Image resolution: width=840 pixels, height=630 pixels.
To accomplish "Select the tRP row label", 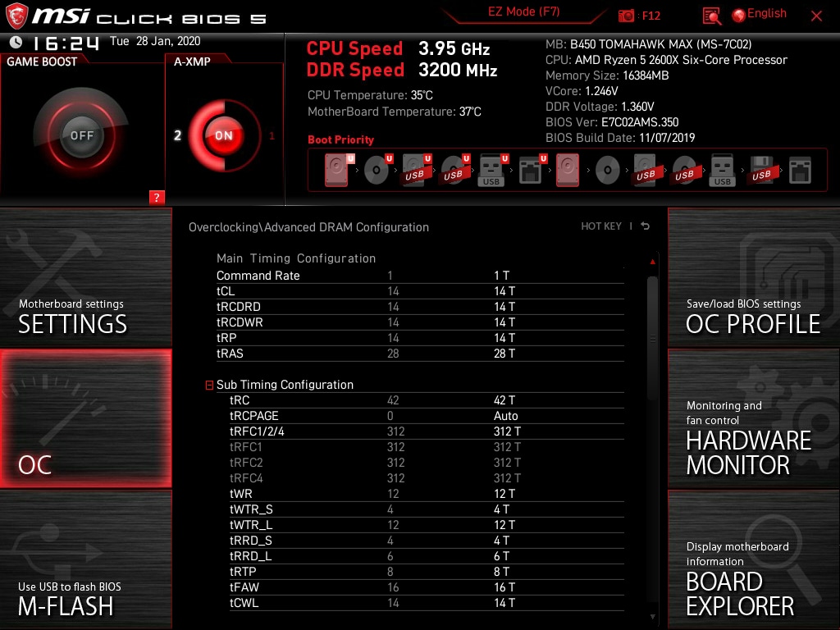I will (226, 337).
